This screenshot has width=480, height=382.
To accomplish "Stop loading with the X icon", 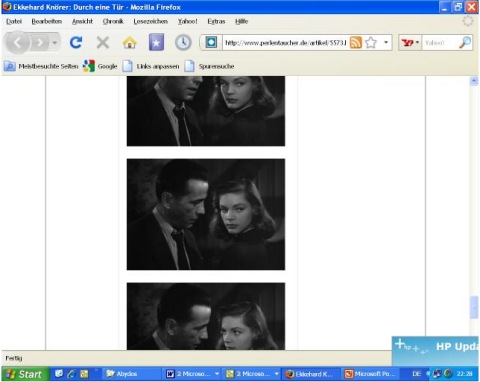I will [x=103, y=43].
